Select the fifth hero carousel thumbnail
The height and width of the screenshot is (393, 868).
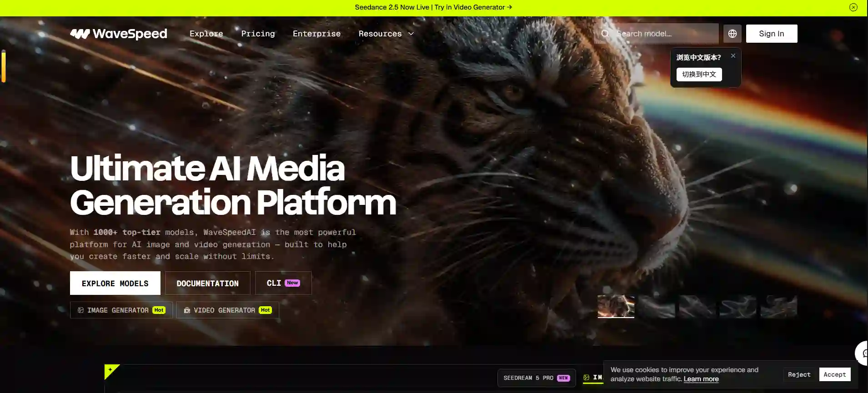[x=779, y=306]
